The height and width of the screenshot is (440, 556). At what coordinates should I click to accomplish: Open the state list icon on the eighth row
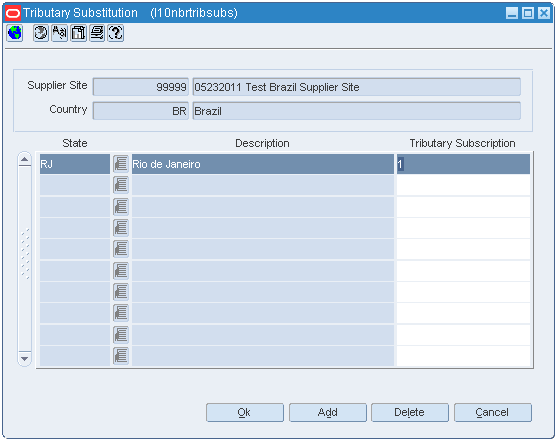pyautogui.click(x=121, y=313)
